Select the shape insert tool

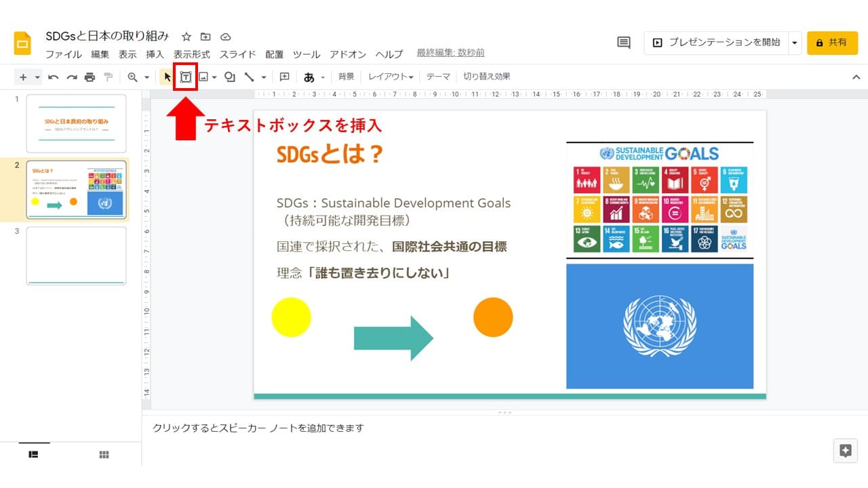(x=230, y=77)
